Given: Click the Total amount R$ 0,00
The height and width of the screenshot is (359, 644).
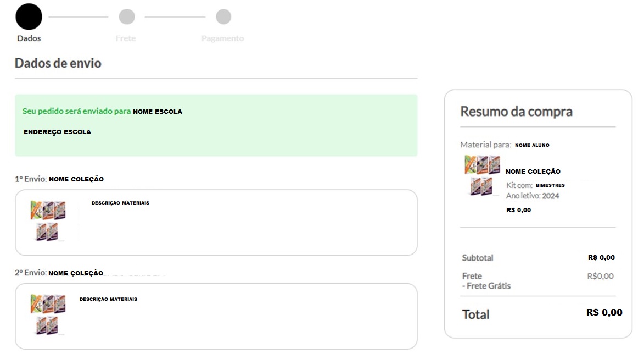Looking at the screenshot, I should (604, 312).
